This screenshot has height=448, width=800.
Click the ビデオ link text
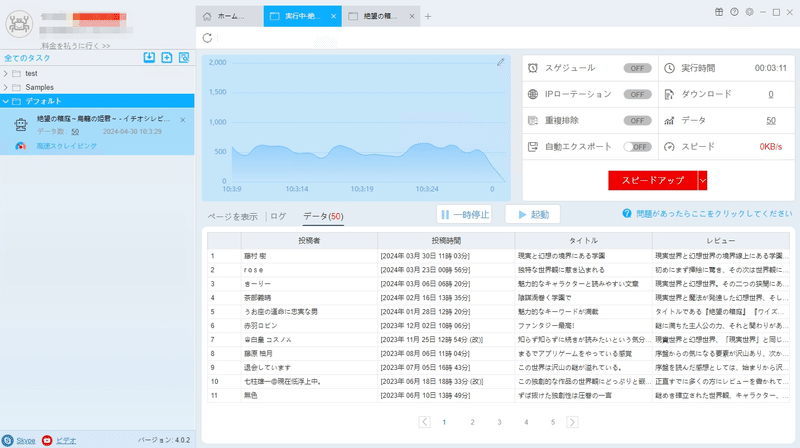click(66, 440)
